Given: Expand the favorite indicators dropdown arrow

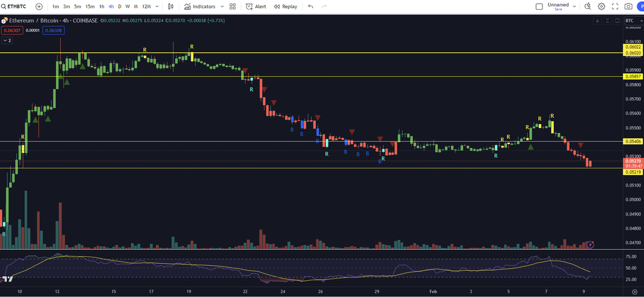Looking at the screenshot, I should [x=222, y=6].
